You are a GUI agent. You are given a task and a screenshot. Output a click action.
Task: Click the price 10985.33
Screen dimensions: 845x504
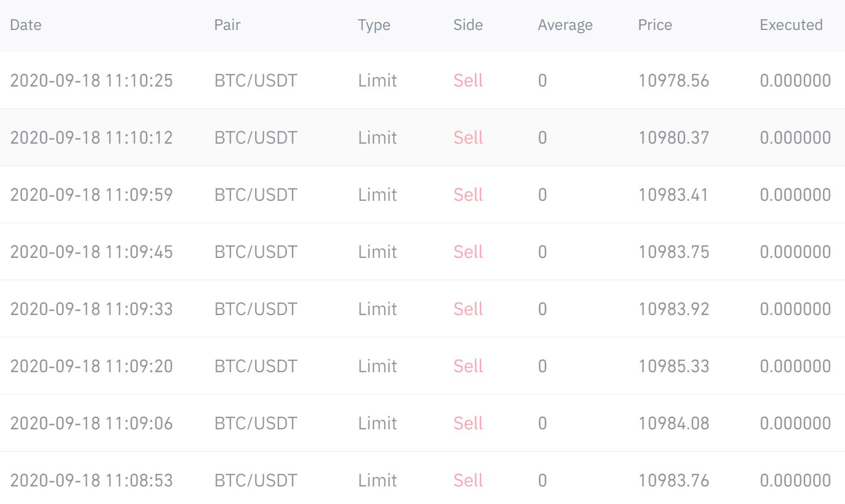(x=674, y=366)
